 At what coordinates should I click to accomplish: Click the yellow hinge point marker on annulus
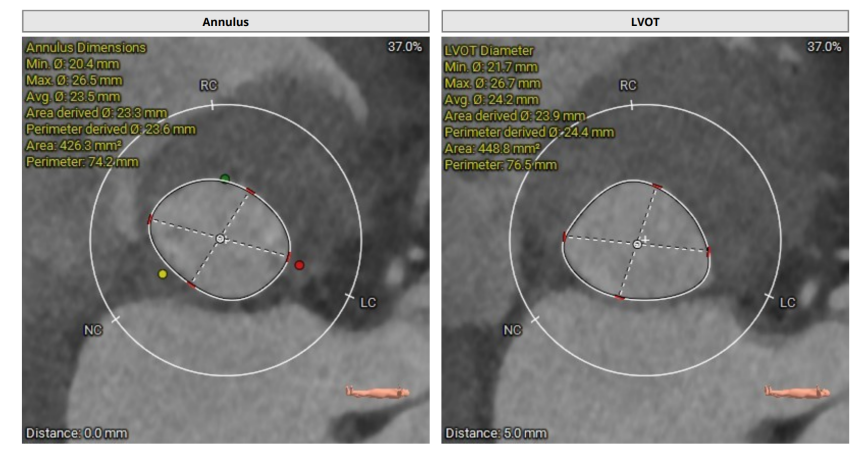(162, 274)
